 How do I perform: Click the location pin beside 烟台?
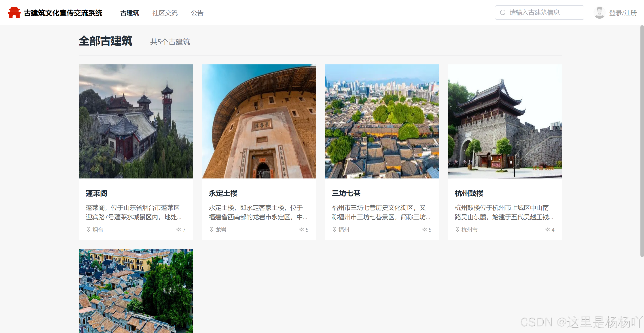coord(88,229)
